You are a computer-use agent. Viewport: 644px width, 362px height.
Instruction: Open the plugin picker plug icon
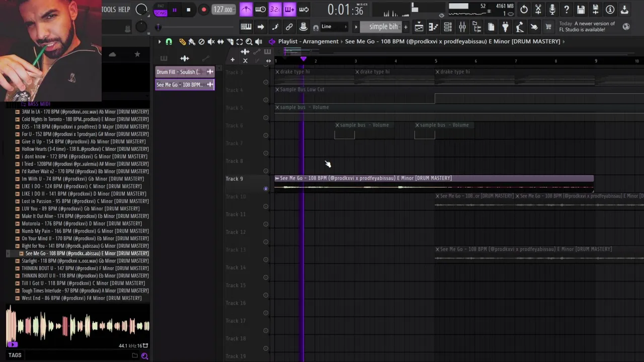pos(506,27)
